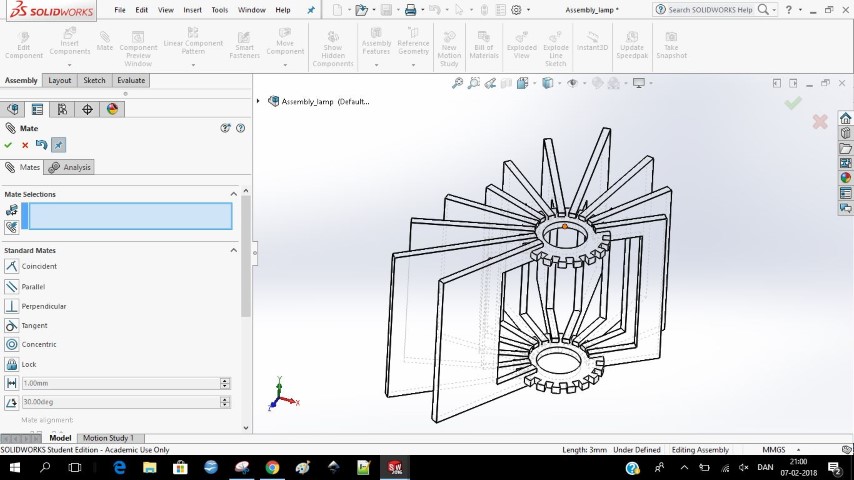
Task: Open the File menu
Action: pos(120,10)
